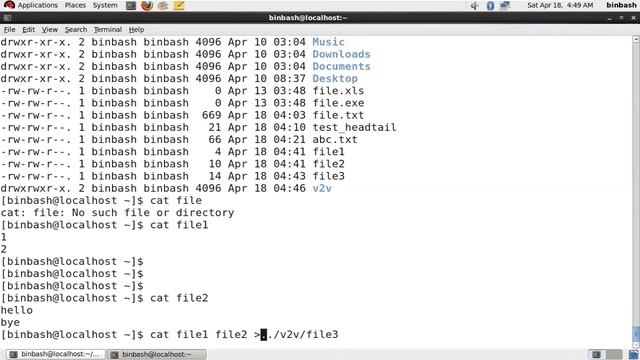Open the Firefox browser launcher

point(147,5)
